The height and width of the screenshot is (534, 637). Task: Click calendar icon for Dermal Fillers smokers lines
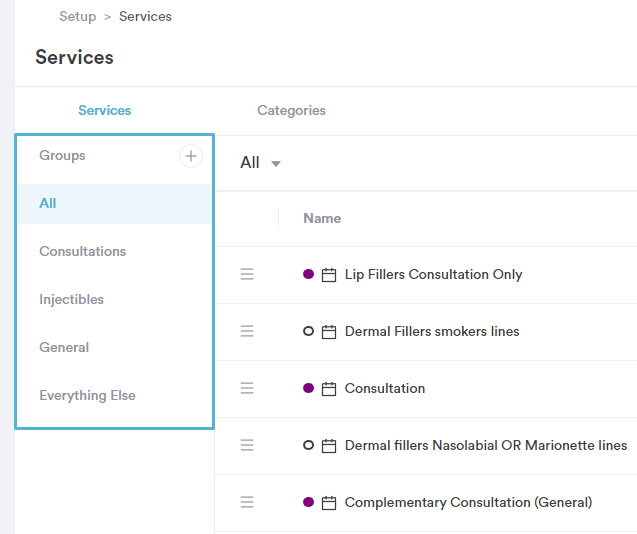[x=329, y=332]
